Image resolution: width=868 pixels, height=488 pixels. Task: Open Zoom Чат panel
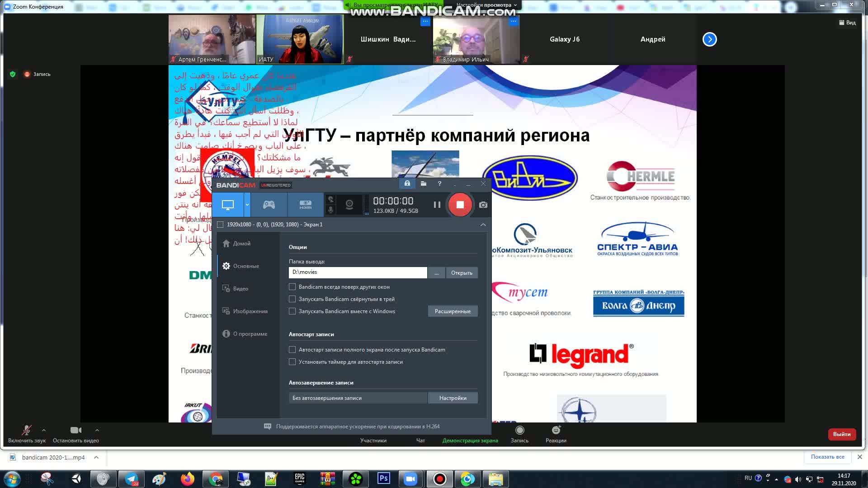[x=420, y=440]
